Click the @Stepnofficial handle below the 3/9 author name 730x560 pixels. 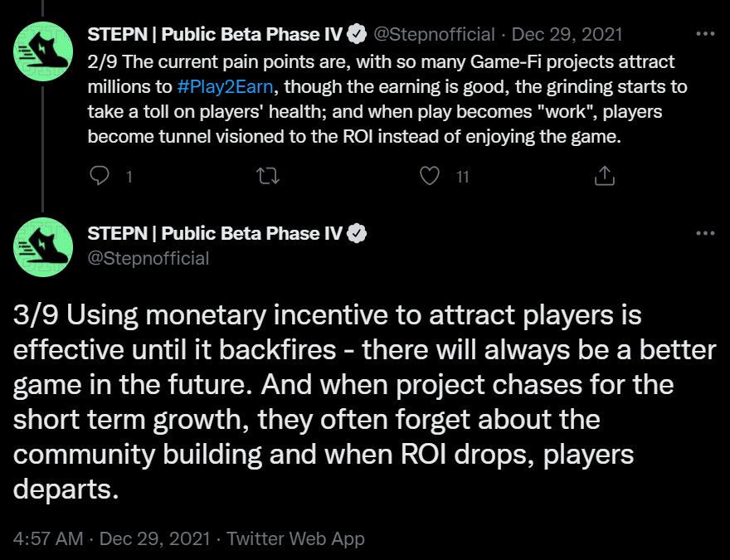click(x=148, y=258)
